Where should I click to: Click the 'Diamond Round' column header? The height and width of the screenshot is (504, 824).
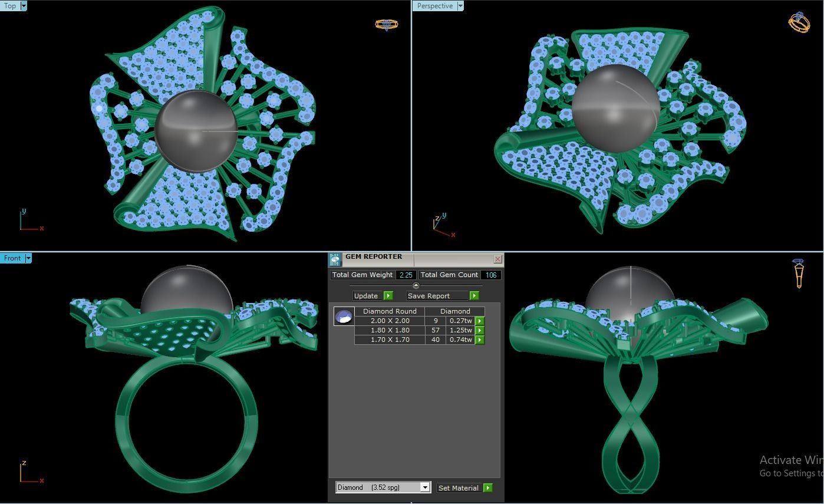coord(390,311)
